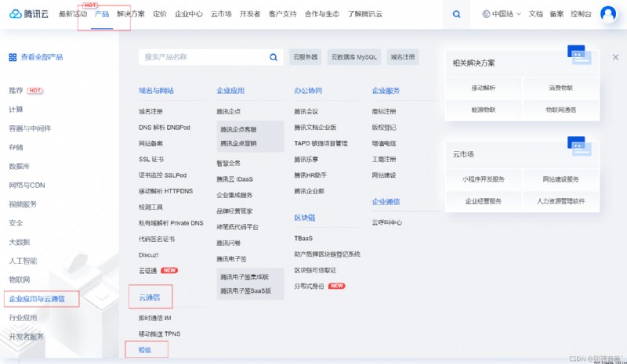Go to 备案 link
The height and width of the screenshot is (364, 627).
pos(556,14)
